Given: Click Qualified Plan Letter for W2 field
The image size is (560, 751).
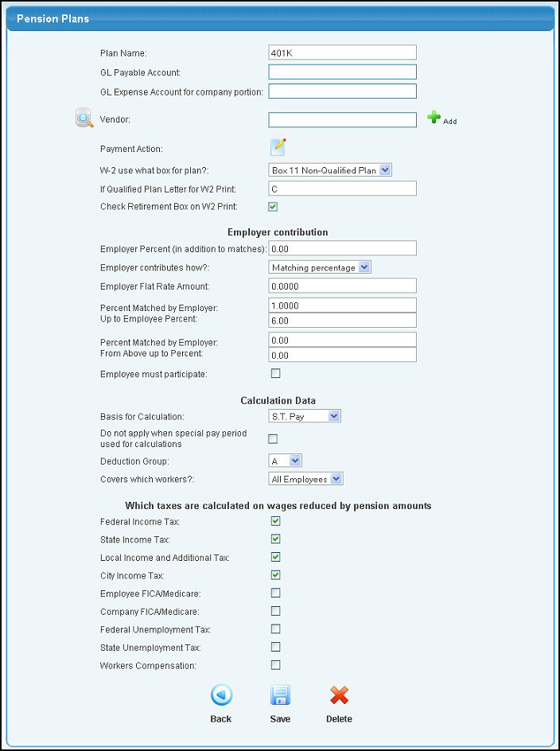Looking at the screenshot, I should (x=343, y=189).
